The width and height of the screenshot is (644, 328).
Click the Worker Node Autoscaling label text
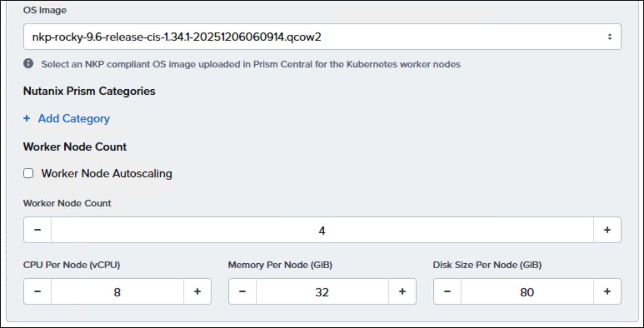tap(107, 174)
